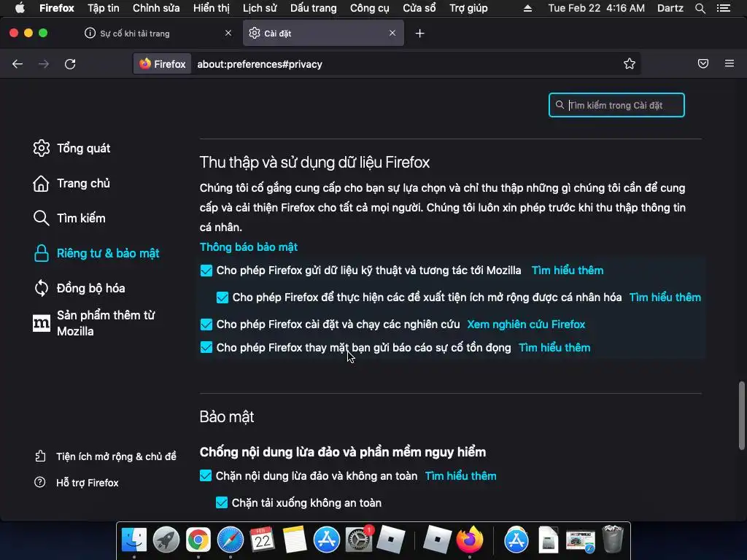This screenshot has height=560, width=747.
Task: Click the forward navigation arrow
Action: (44, 64)
